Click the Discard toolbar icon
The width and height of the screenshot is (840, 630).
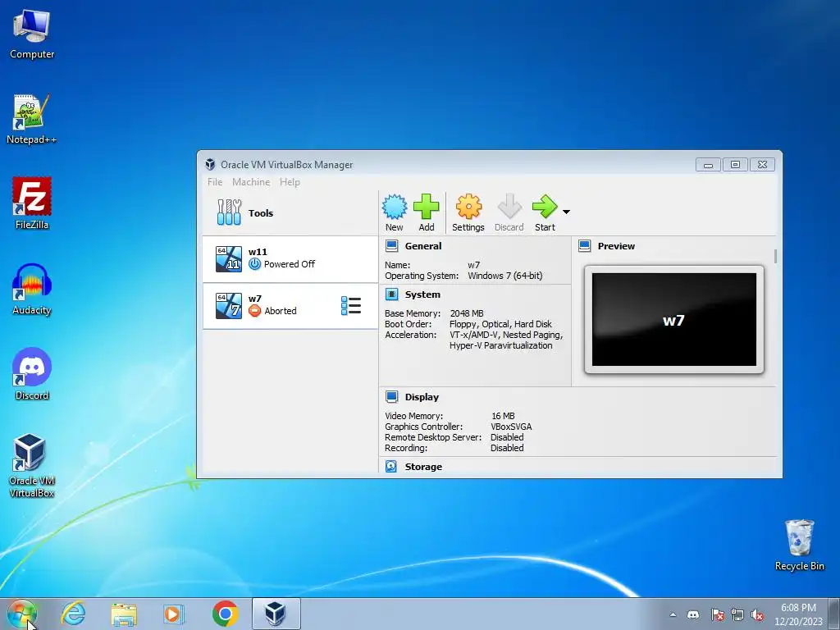click(509, 212)
